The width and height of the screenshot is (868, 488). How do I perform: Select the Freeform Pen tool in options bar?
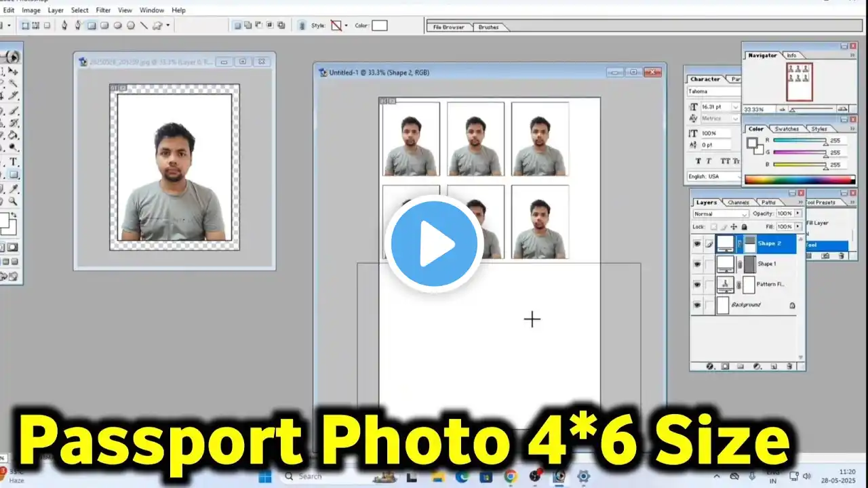tap(78, 26)
